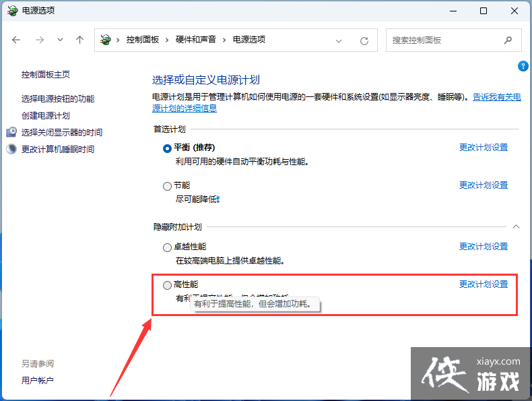Click 控制面板 in the breadcrumb path
532x401 pixels.
pos(143,40)
